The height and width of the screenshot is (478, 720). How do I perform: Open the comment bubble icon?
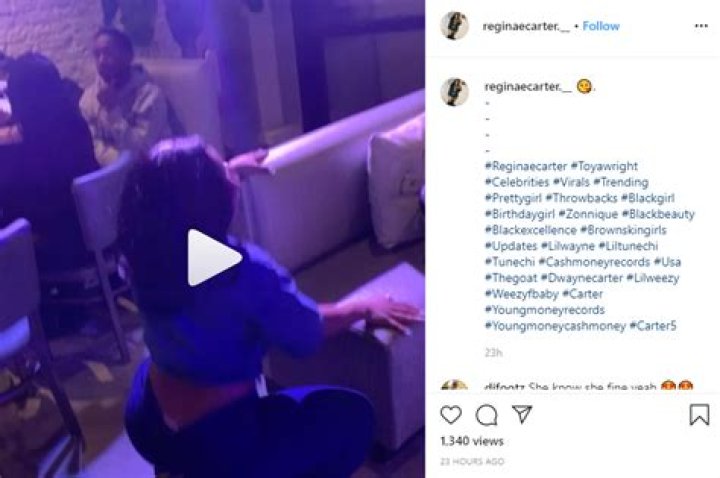click(x=487, y=415)
